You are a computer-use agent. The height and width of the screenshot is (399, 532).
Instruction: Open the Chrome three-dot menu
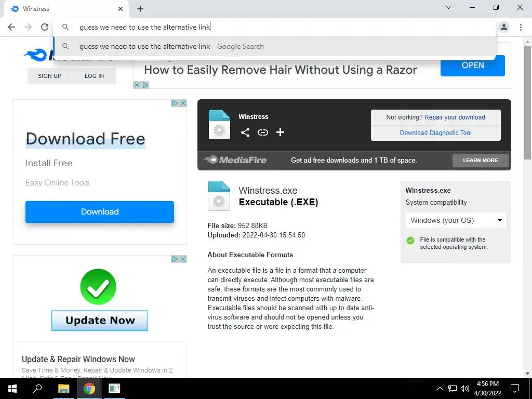click(x=521, y=27)
